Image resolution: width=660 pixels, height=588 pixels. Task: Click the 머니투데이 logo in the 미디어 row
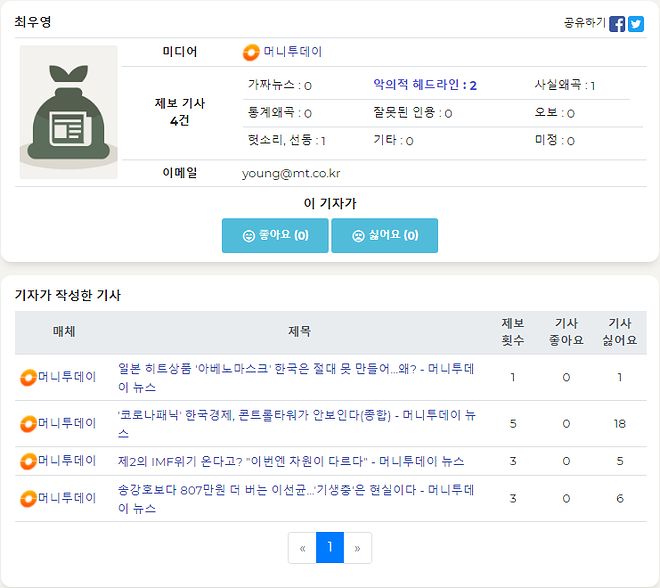[x=251, y=52]
